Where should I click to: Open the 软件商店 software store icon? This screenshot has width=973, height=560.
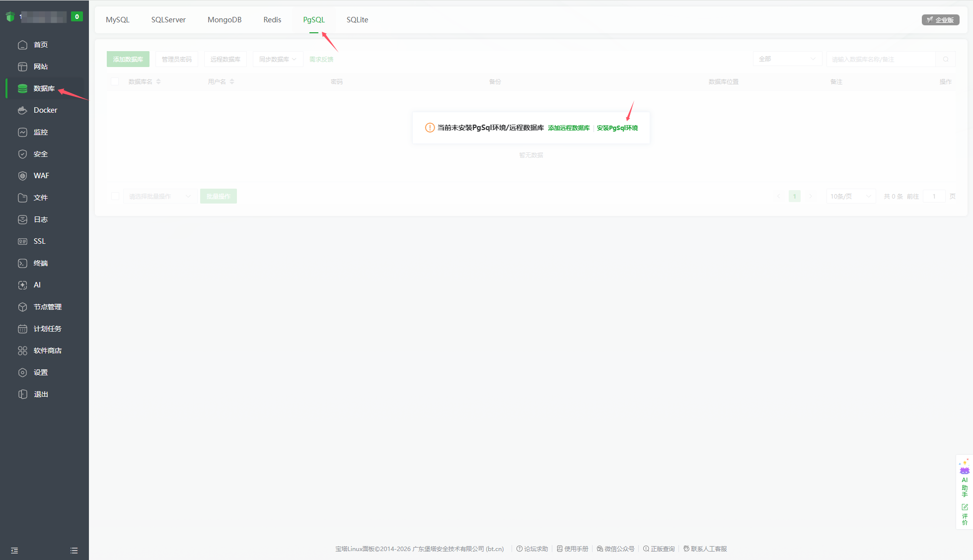(x=22, y=350)
